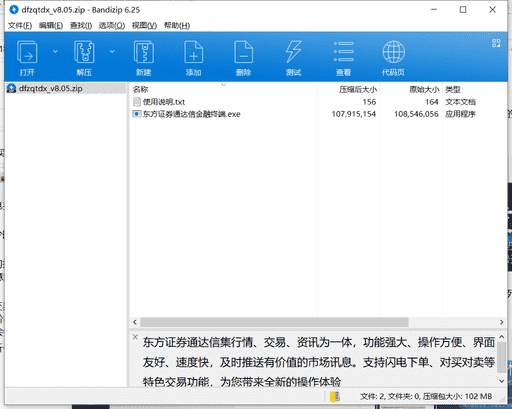Click the text file icon of 使用说明.txt

pyautogui.click(x=137, y=102)
